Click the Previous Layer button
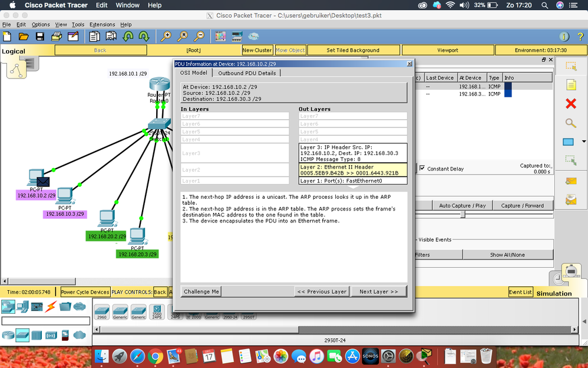 (x=322, y=291)
